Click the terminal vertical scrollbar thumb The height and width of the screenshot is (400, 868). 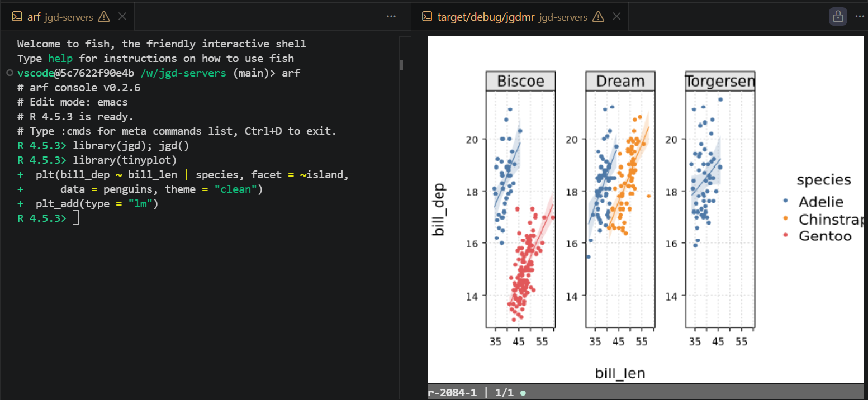(401, 65)
